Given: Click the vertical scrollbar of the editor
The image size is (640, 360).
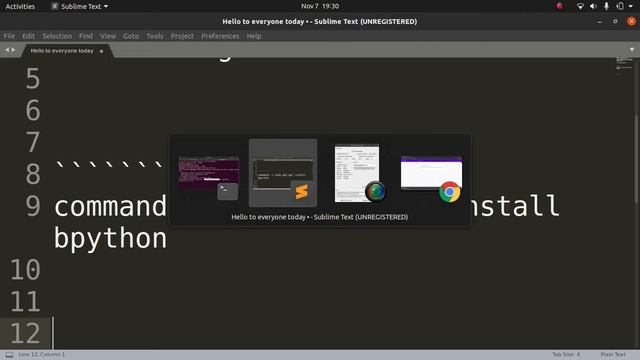Looking at the screenshot, I should (x=637, y=159).
